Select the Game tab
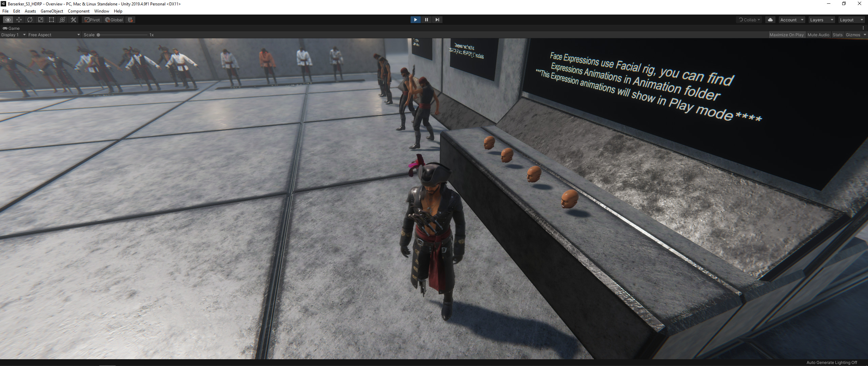 [x=11, y=28]
